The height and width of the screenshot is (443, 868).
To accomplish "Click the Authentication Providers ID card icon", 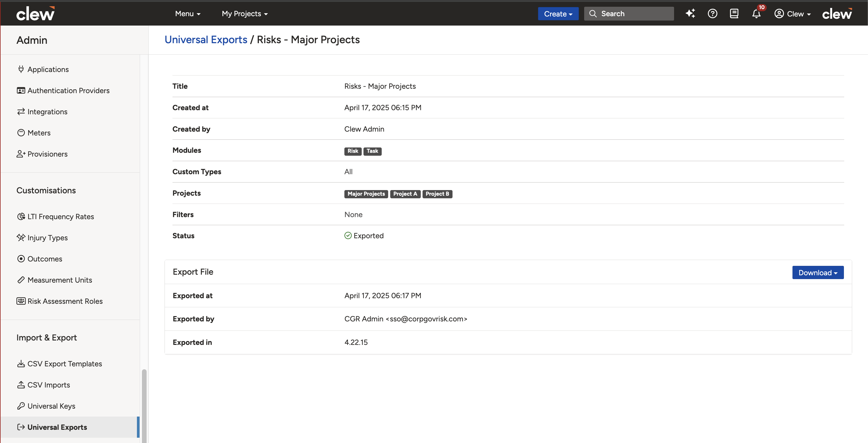I will [21, 90].
